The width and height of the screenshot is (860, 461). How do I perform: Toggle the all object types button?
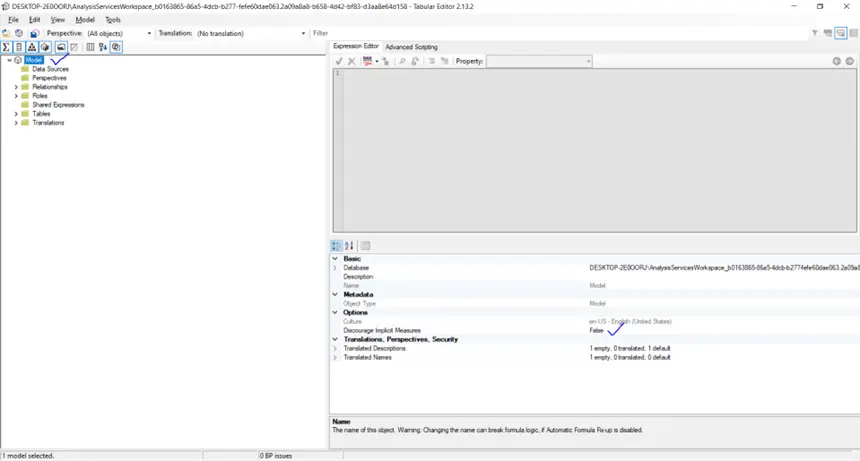[116, 47]
